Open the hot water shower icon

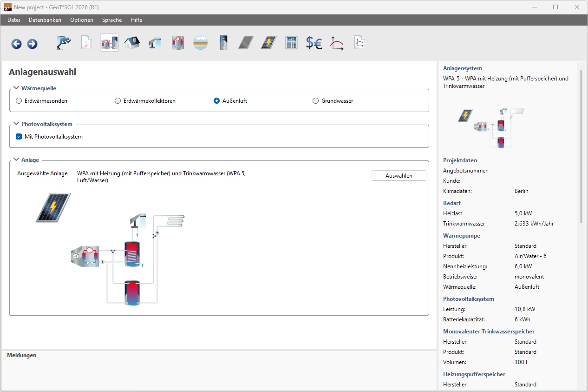point(155,43)
